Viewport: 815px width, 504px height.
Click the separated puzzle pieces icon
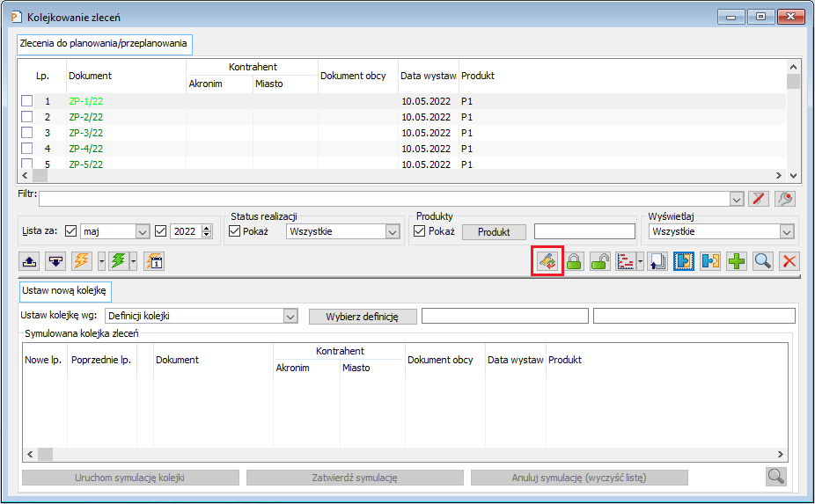[710, 261]
